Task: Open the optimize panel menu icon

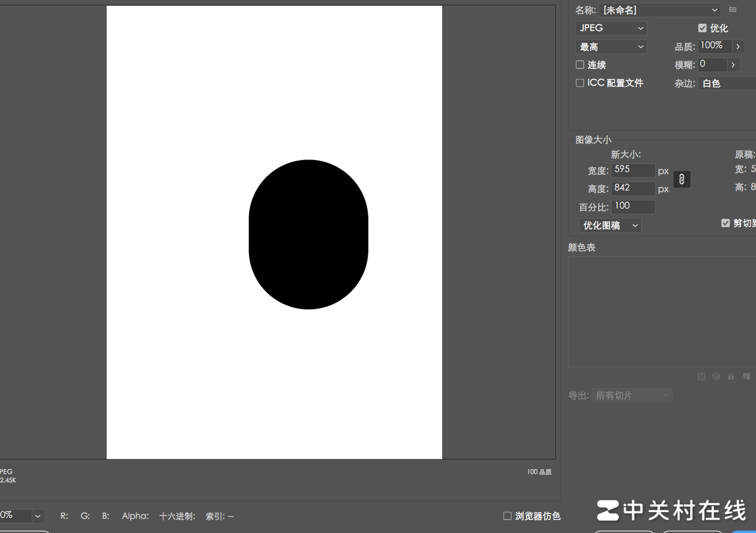Action: pos(733,10)
